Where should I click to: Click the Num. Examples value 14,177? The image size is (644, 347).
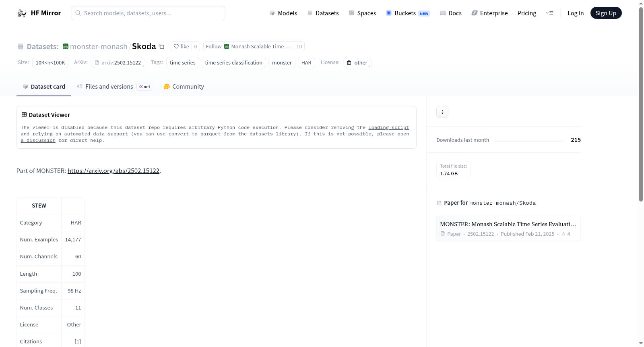coord(73,239)
